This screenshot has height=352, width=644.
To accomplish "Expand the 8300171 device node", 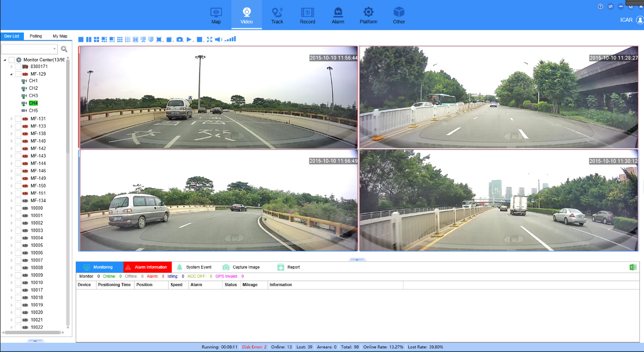I will point(12,67).
